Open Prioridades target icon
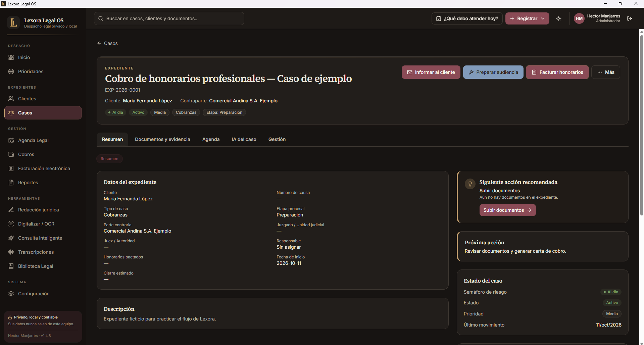 pos(11,71)
